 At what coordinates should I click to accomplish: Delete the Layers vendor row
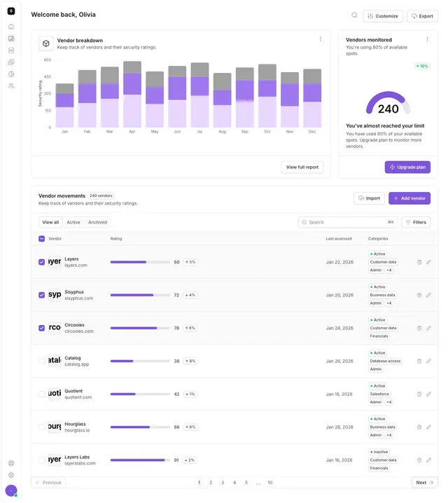[x=419, y=262]
